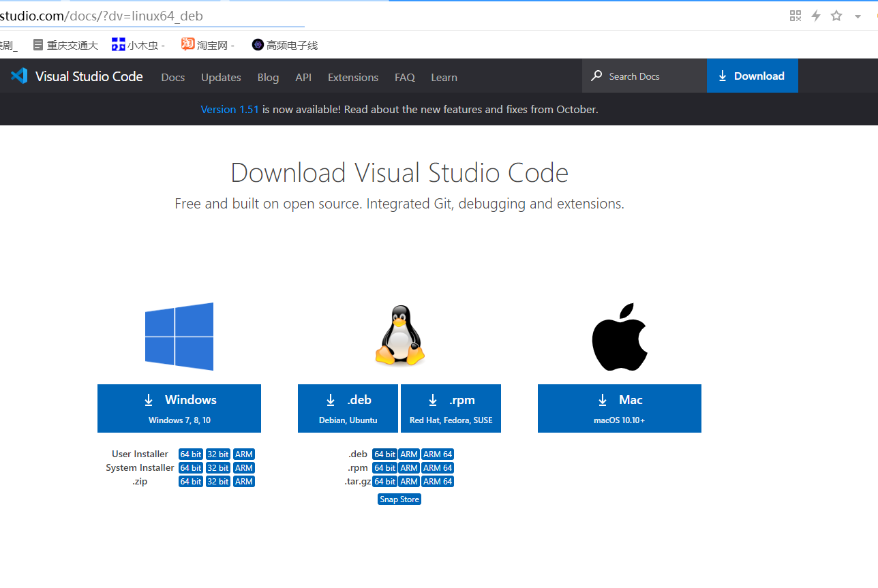Open the FAQ navigation item
This screenshot has width=878, height=588.
[405, 77]
